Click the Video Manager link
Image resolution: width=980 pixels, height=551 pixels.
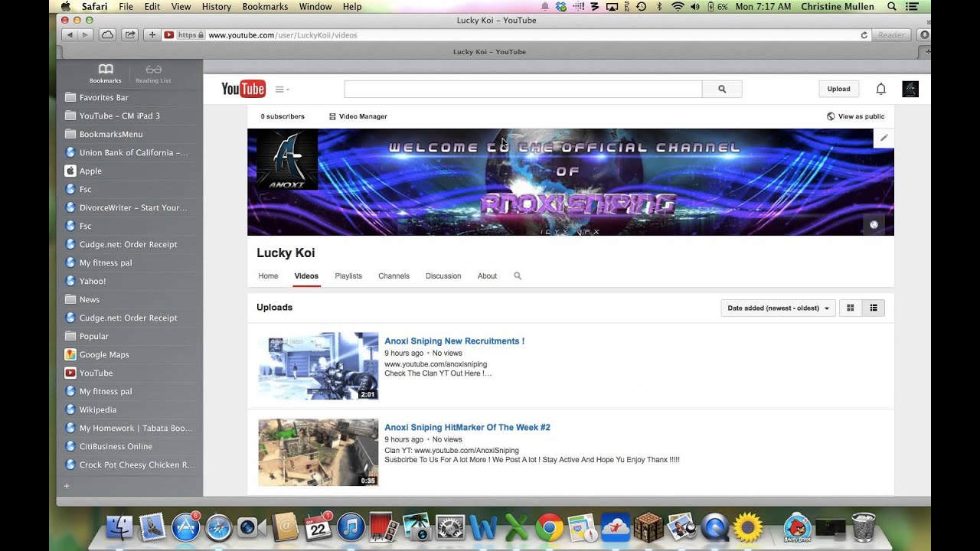click(358, 116)
